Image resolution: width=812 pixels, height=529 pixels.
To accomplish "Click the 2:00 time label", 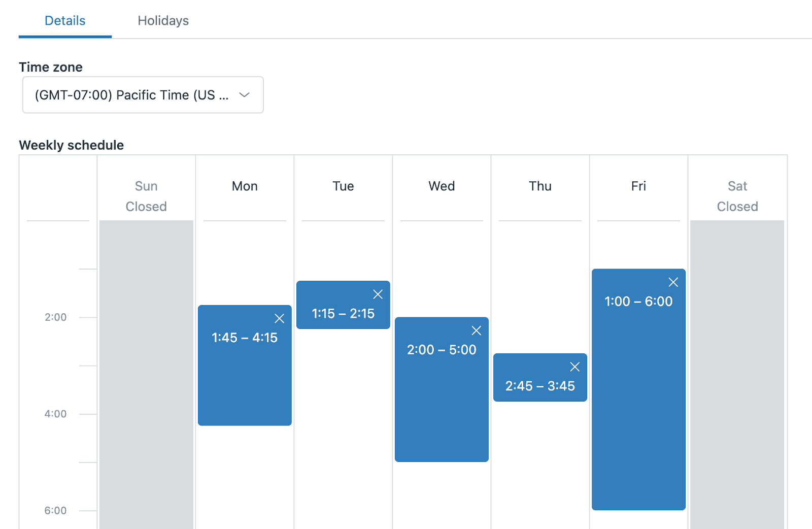I will tap(56, 317).
